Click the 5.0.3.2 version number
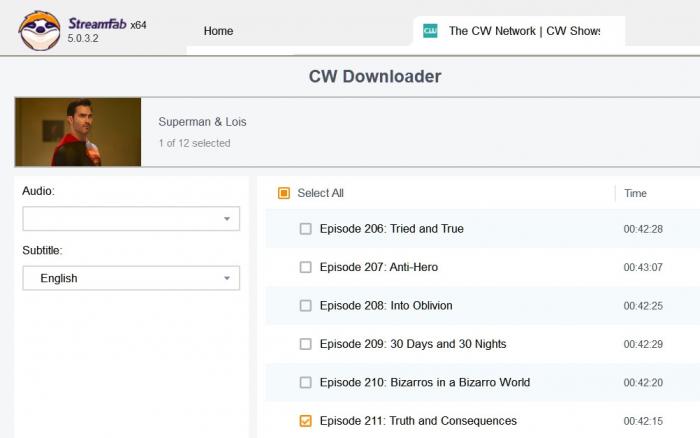700x438 pixels. click(83, 38)
